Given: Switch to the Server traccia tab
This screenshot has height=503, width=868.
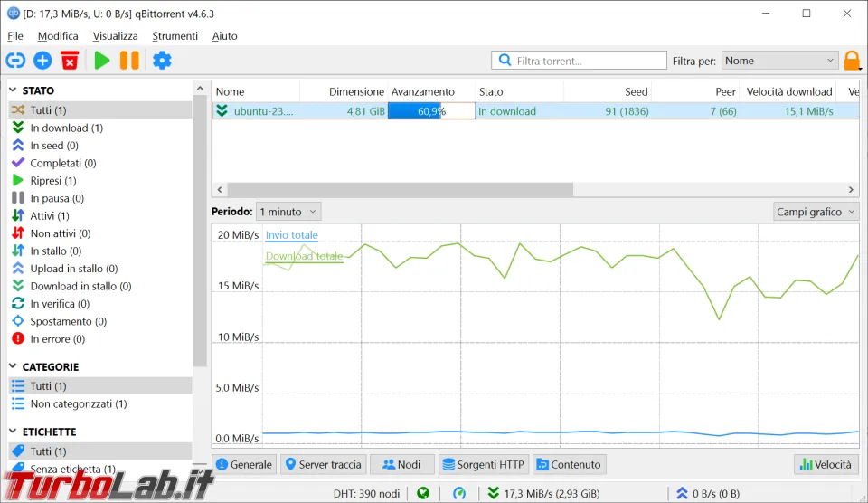Looking at the screenshot, I should [x=324, y=464].
